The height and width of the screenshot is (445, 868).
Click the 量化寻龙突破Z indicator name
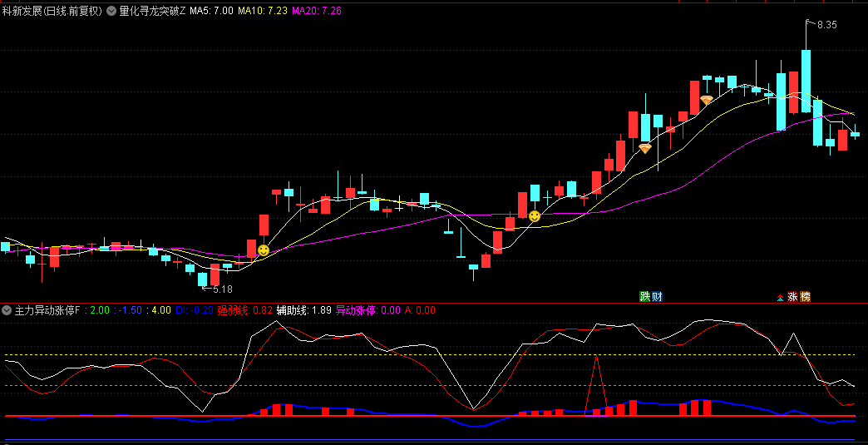153,11
